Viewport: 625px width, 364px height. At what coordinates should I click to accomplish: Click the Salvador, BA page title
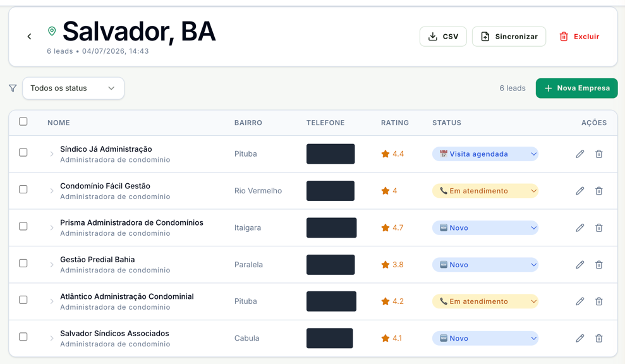[x=139, y=31]
